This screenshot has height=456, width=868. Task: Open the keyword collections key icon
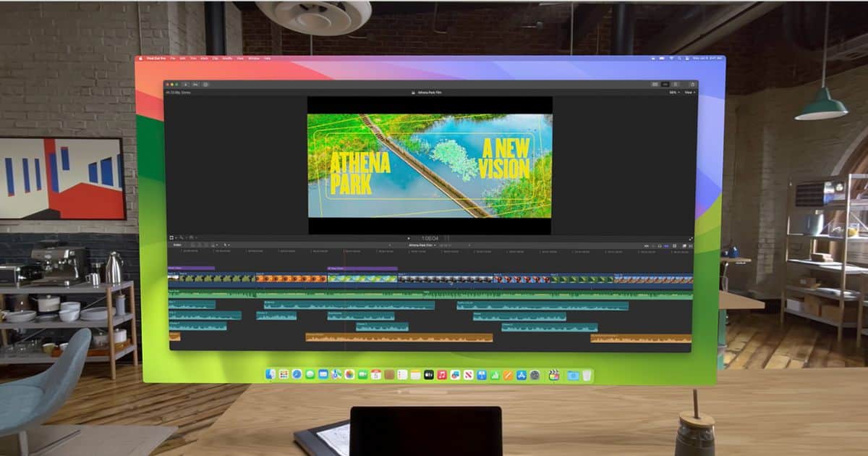point(195,85)
